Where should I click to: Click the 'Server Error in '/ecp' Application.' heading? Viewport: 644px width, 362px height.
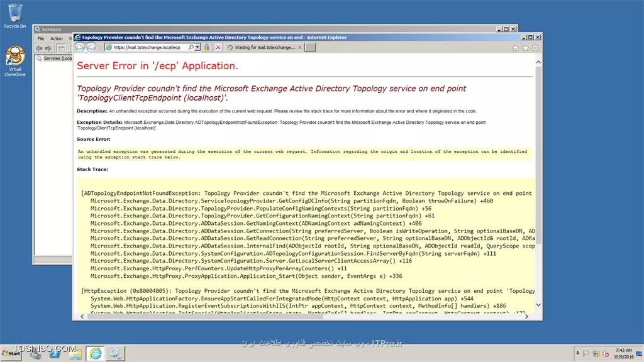[157, 65]
